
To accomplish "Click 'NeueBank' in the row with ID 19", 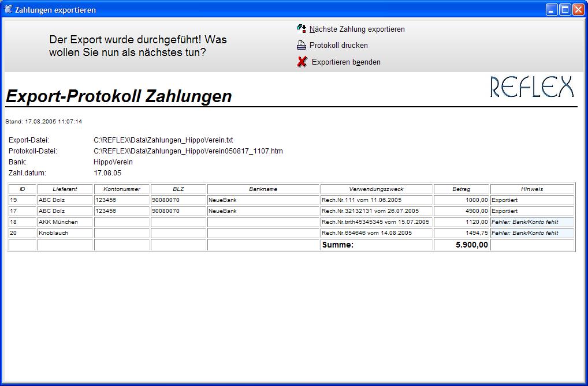I will tap(263, 200).
